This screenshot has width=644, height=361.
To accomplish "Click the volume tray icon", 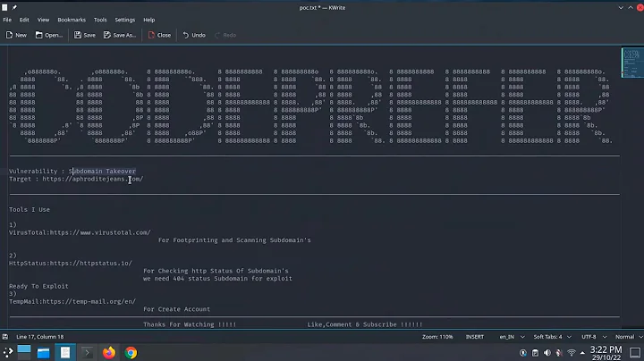I will point(547,353).
